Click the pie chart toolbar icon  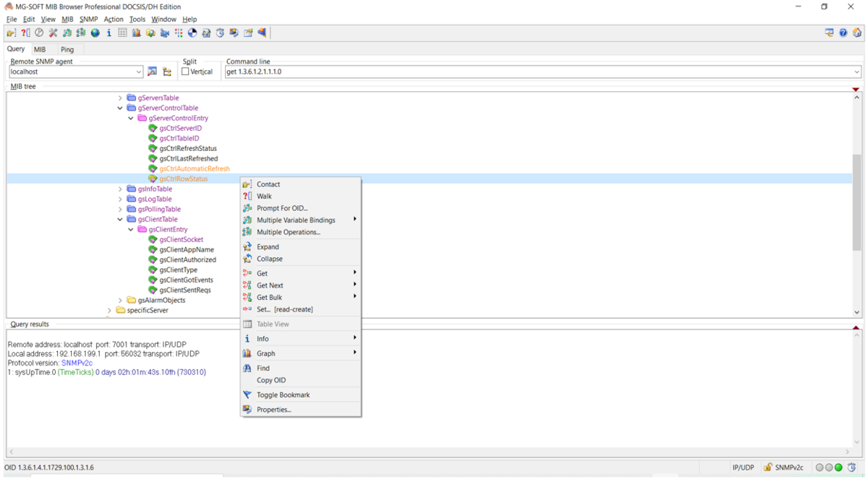click(x=192, y=33)
